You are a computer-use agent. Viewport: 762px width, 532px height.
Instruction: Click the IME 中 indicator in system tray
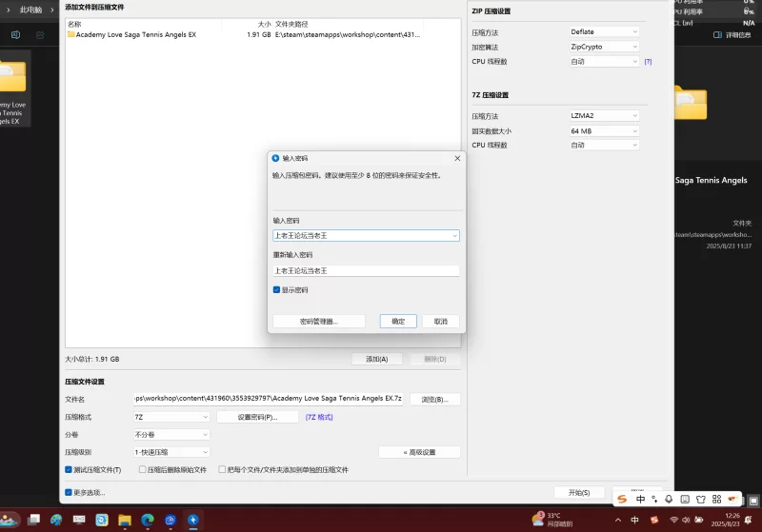[634, 520]
